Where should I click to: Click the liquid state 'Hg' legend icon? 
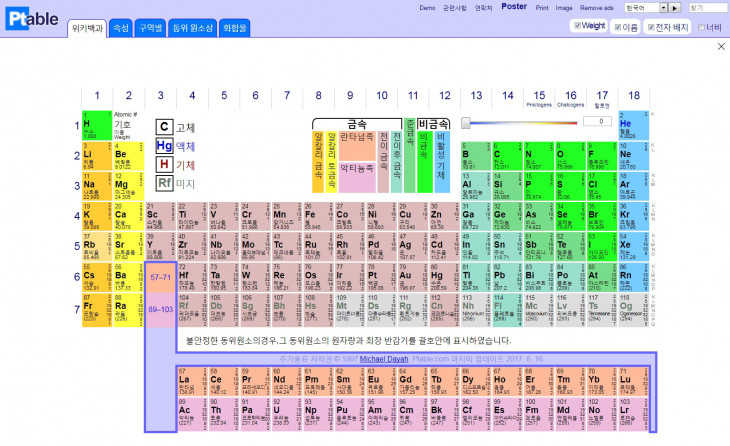coord(164,145)
